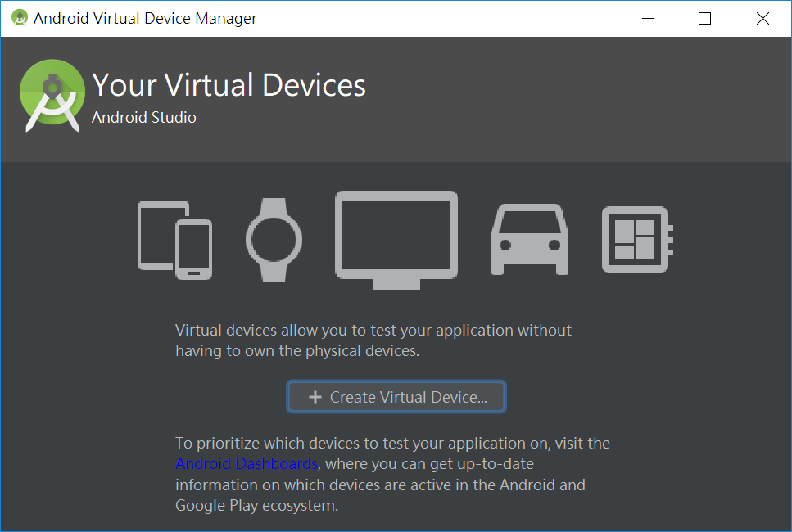Click the TV stand on the Android TV icon

tap(396, 285)
